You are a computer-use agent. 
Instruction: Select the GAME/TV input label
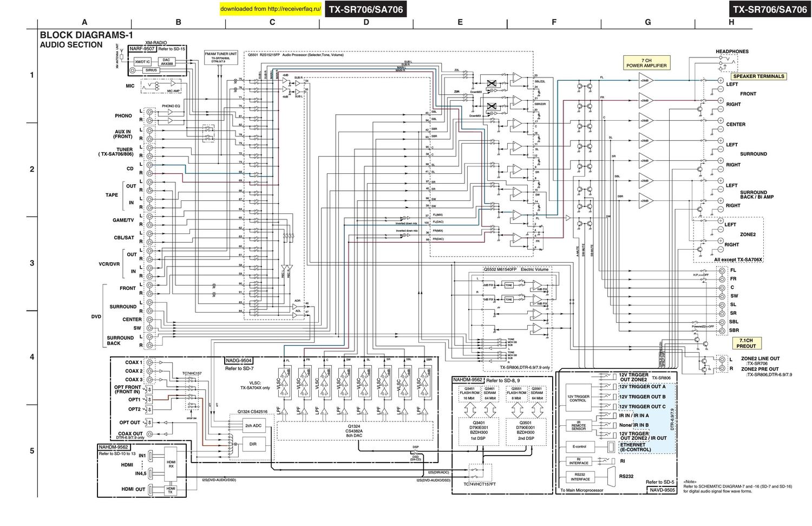(123, 220)
